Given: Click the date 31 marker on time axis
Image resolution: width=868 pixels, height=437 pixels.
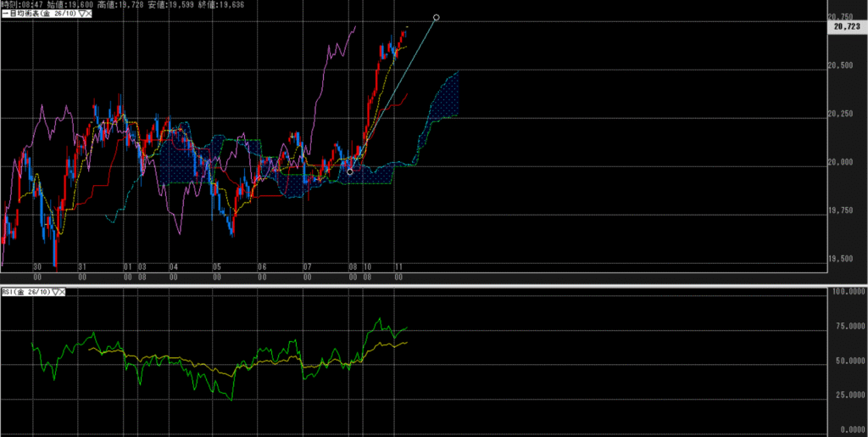Looking at the screenshot, I should point(81,266).
